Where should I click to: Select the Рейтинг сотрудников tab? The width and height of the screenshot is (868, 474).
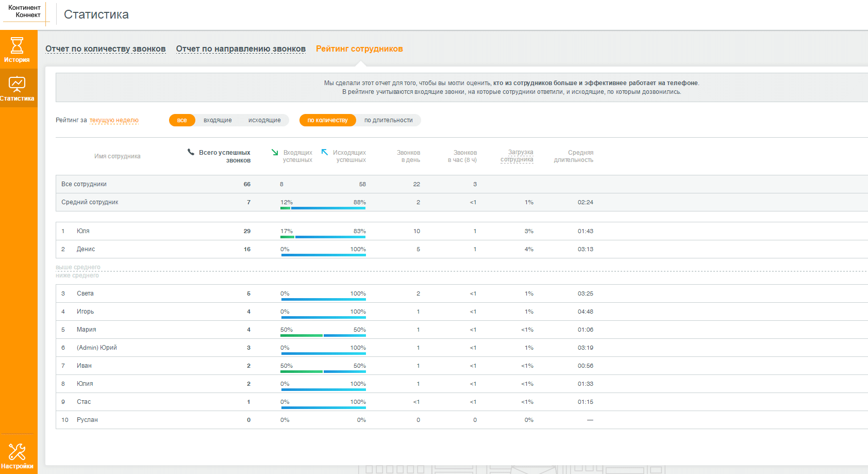[359, 49]
